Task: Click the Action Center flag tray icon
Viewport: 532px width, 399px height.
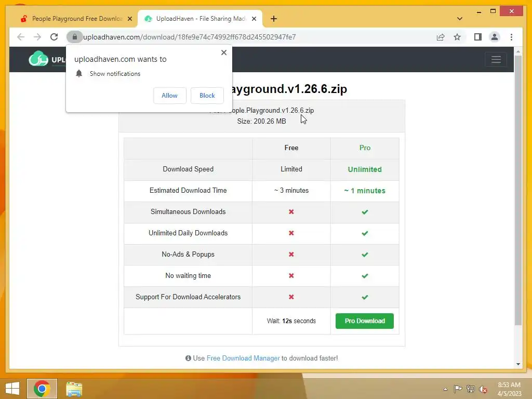Action: coord(458,389)
